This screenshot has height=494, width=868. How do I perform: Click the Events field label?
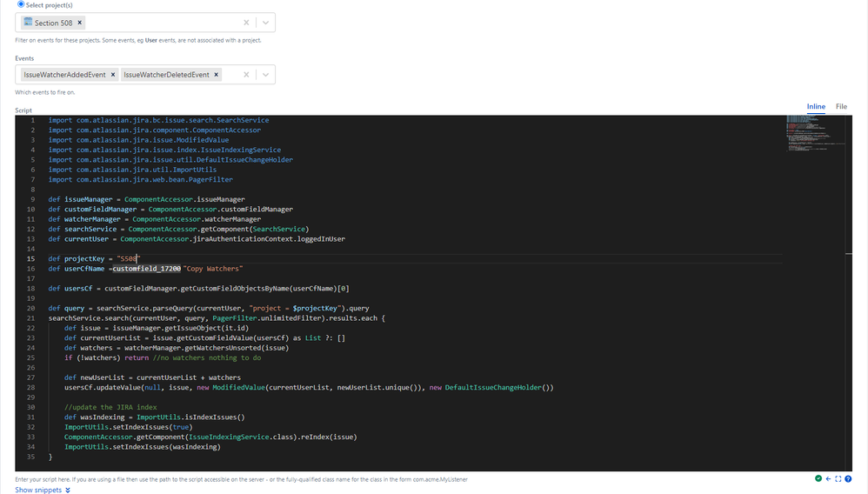point(24,58)
